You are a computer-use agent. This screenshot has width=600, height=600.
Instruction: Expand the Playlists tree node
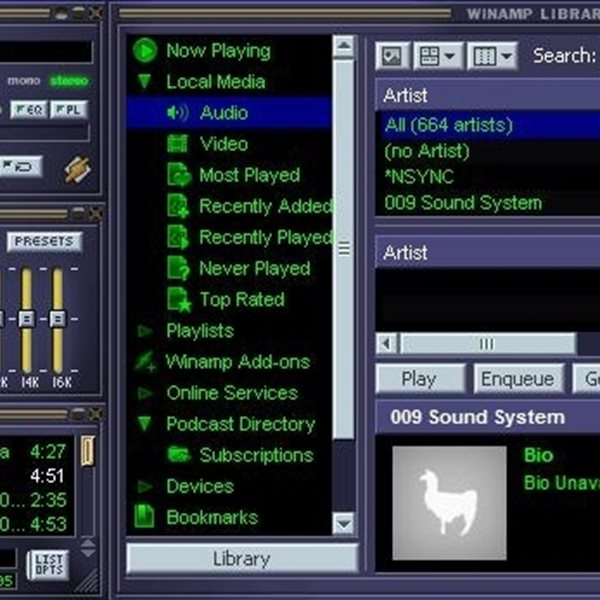tap(145, 331)
